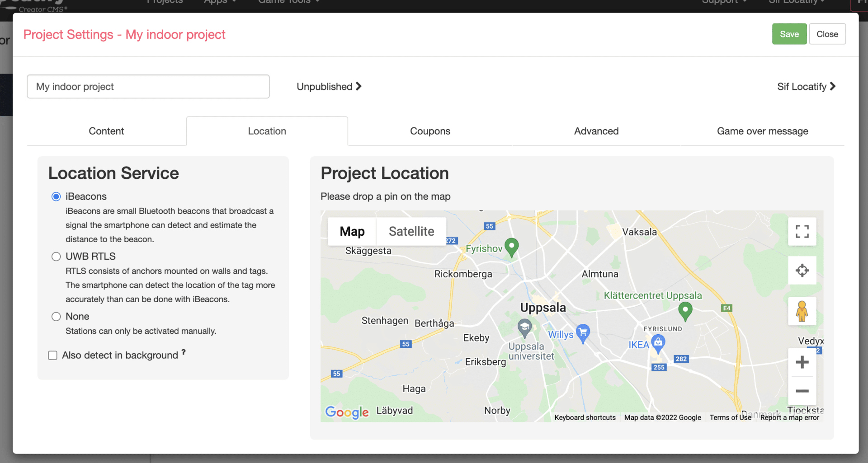Switch to the Coupons tab
Screen dimensions: 868x463
430,131
